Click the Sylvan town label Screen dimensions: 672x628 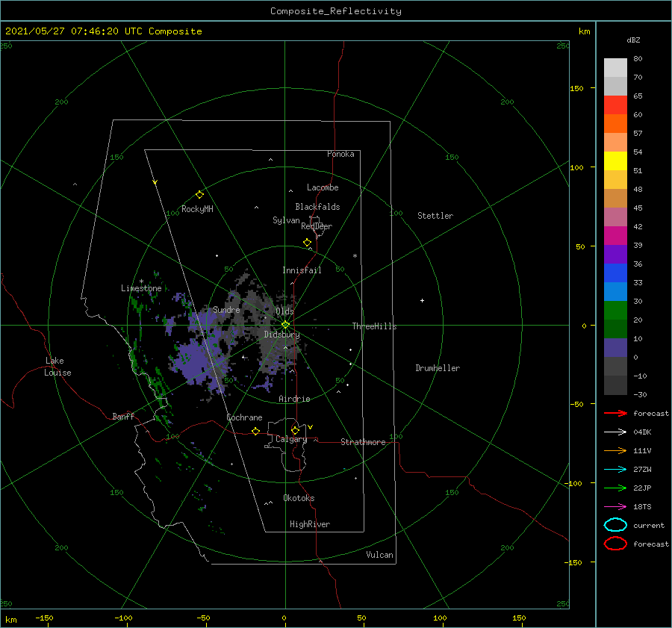pyautogui.click(x=286, y=220)
